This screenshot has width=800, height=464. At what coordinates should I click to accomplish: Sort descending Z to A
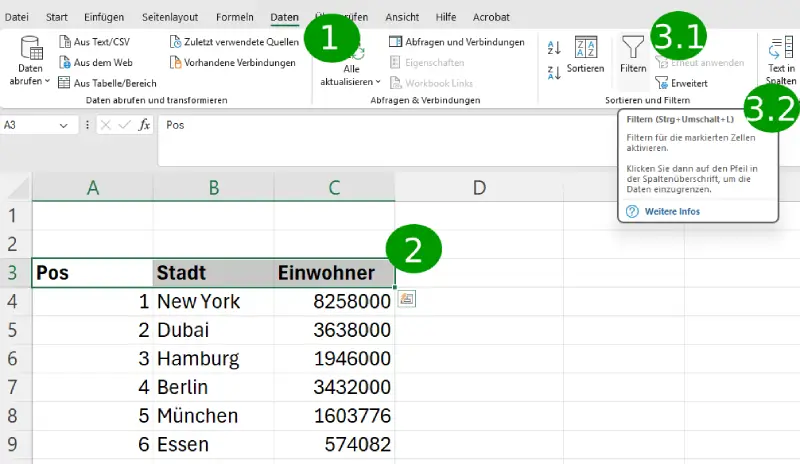coord(554,73)
